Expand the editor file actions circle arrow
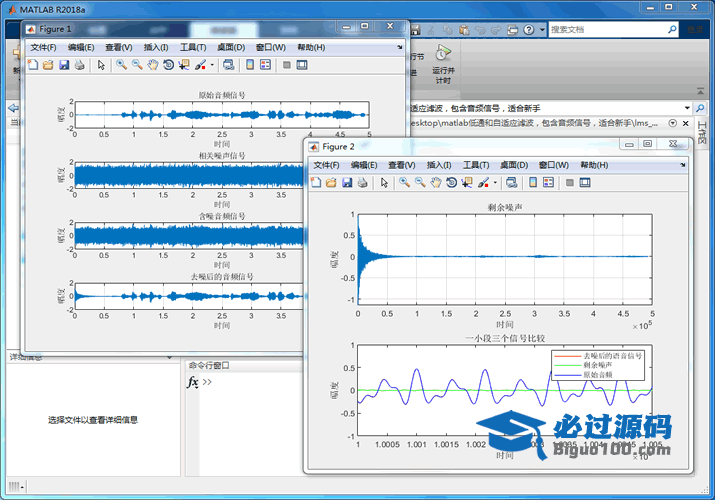Screen dimensions: 715x500 coord(672,122)
